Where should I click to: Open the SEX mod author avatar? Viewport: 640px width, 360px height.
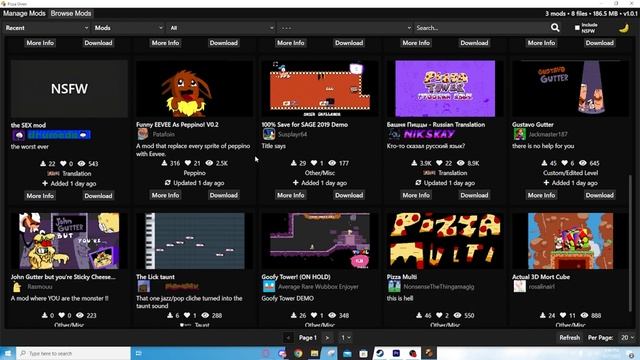[18, 135]
